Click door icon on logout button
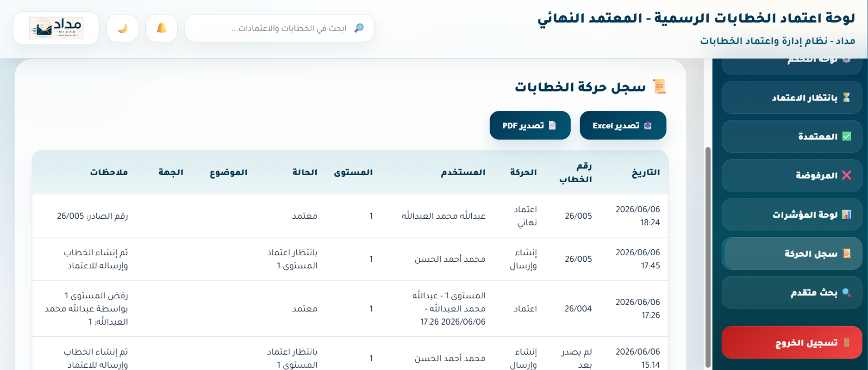868x370 pixels. coord(846,342)
